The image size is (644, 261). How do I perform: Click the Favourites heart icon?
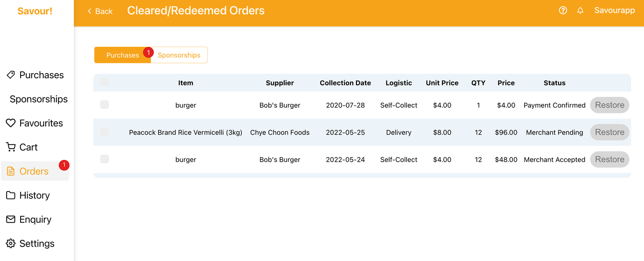(x=10, y=123)
